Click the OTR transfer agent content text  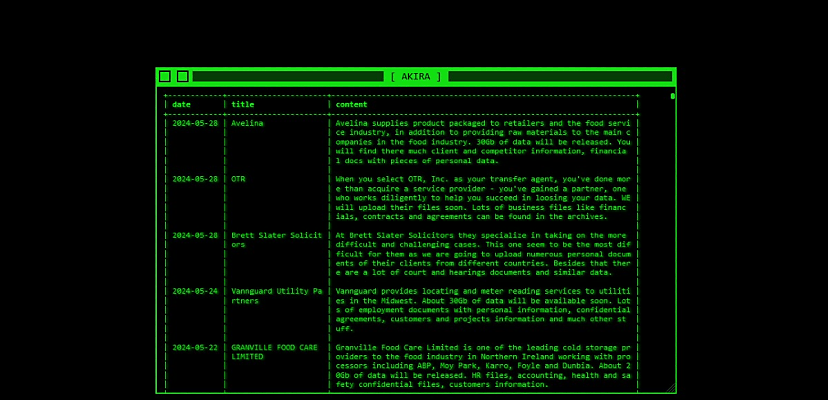coord(483,198)
